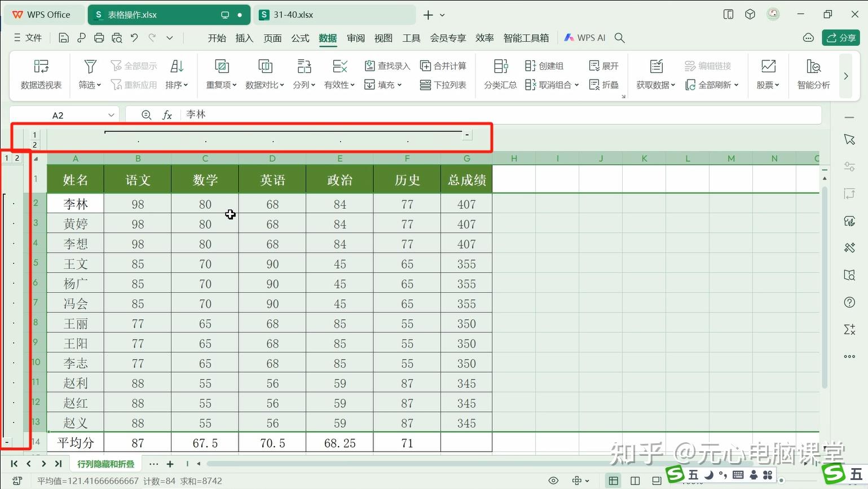This screenshot has width=868, height=489.
Task: Click the 分享 share button
Action: pos(841,38)
